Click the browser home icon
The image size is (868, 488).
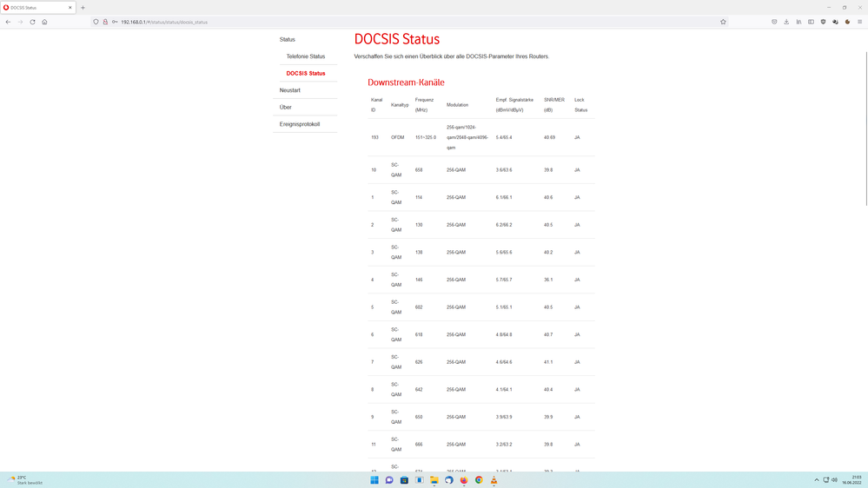tap(44, 22)
